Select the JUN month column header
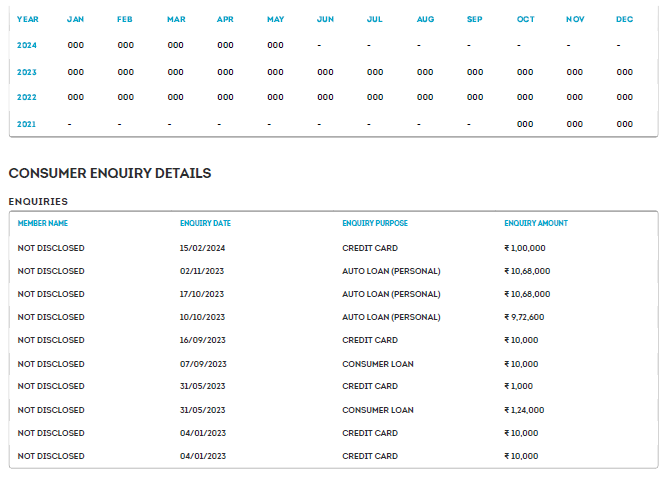This screenshot has height=492, width=661. pyautogui.click(x=325, y=19)
